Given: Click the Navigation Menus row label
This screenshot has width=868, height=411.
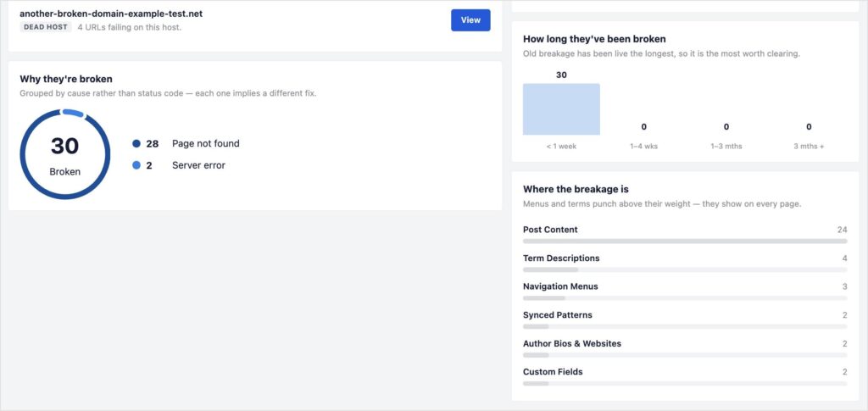Looking at the screenshot, I should pos(561,286).
